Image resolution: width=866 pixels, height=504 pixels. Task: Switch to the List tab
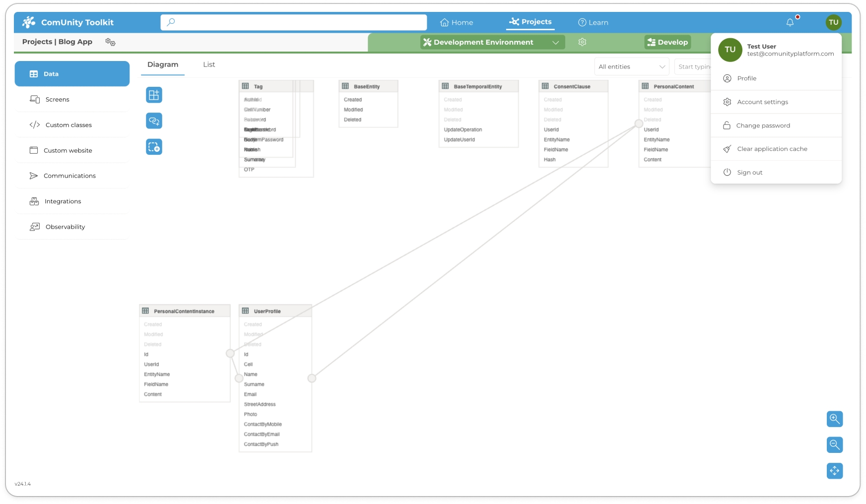coord(209,64)
